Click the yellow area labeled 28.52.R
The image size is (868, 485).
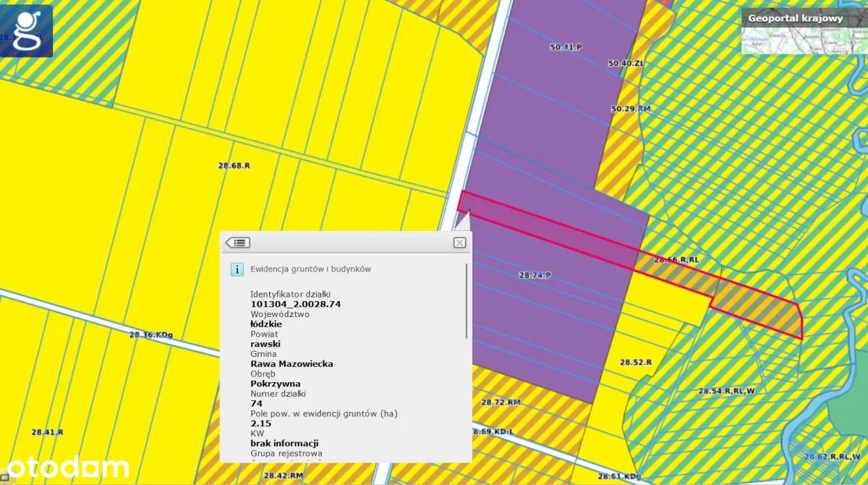[x=636, y=362]
